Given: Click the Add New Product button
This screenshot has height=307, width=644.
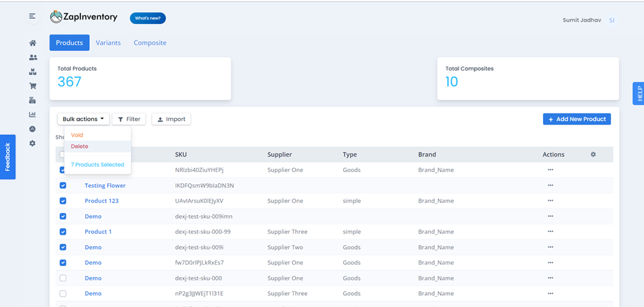Looking at the screenshot, I should point(576,119).
